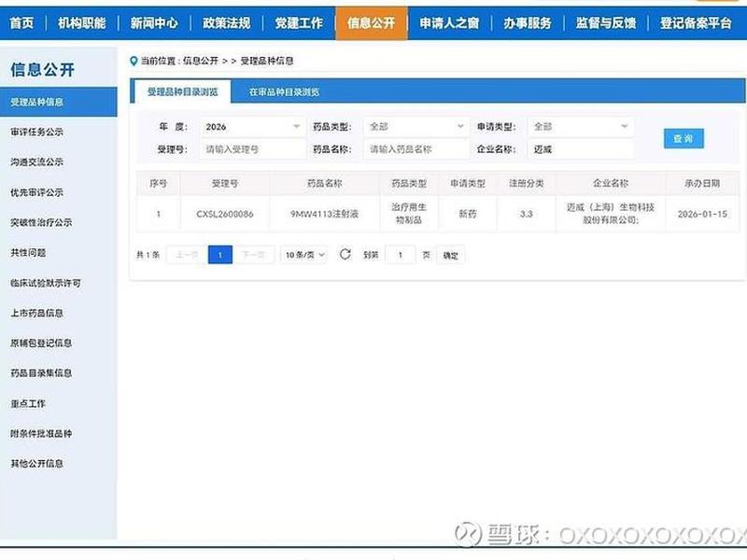Open 监督与反馈 navigation item
The image size is (747, 560).
[x=606, y=22]
